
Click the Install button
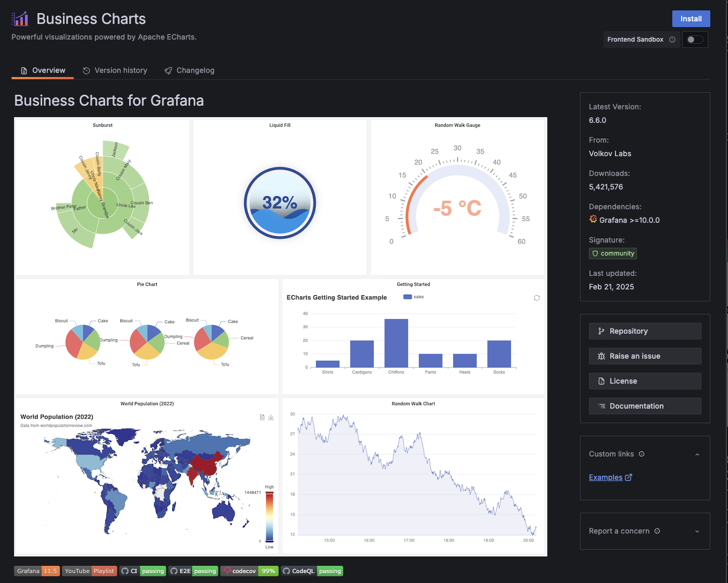click(691, 19)
